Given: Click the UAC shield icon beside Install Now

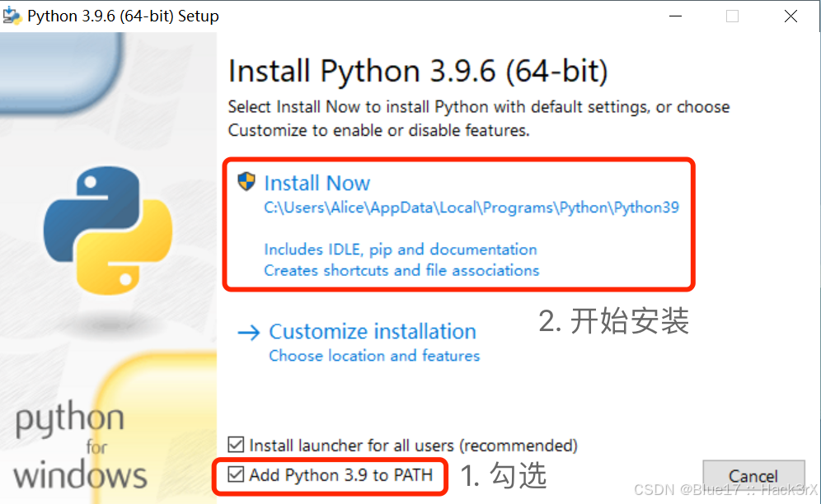Looking at the screenshot, I should click(245, 182).
